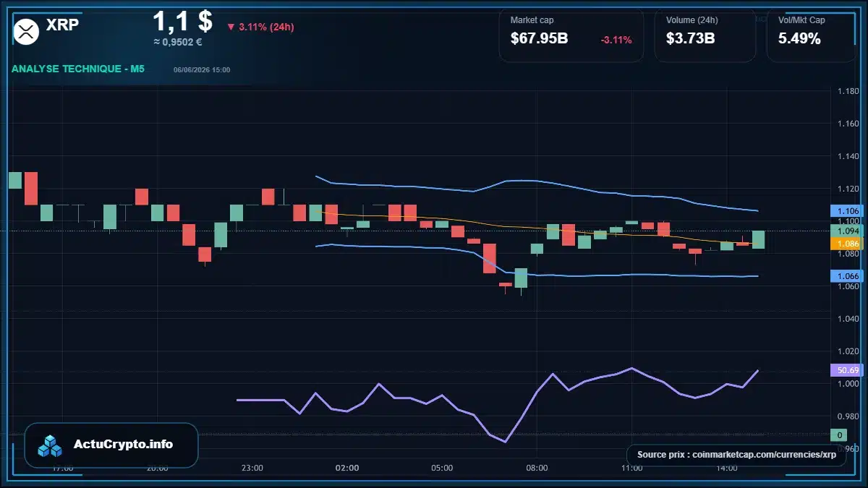Click the 1.180 price axis label

[848, 91]
